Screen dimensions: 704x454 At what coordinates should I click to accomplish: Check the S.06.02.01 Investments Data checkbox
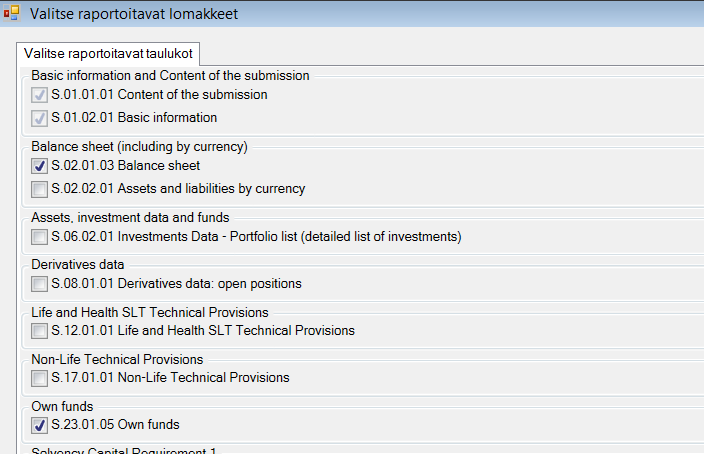pyautogui.click(x=40, y=237)
